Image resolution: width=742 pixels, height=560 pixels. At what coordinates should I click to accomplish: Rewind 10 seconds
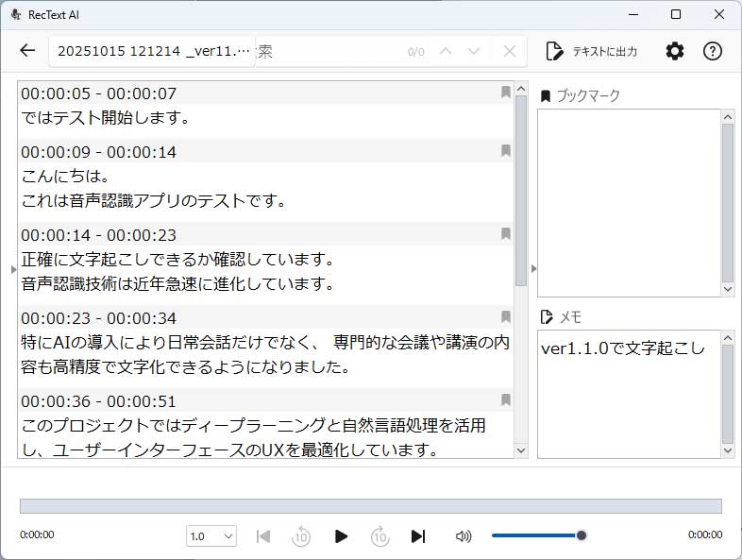pos(301,536)
